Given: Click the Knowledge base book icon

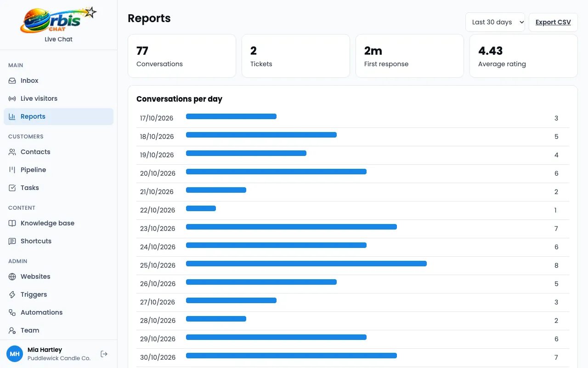Looking at the screenshot, I should [12, 223].
